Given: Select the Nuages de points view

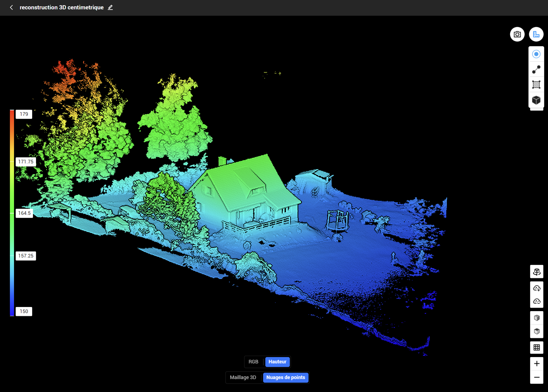Looking at the screenshot, I should (x=286, y=378).
